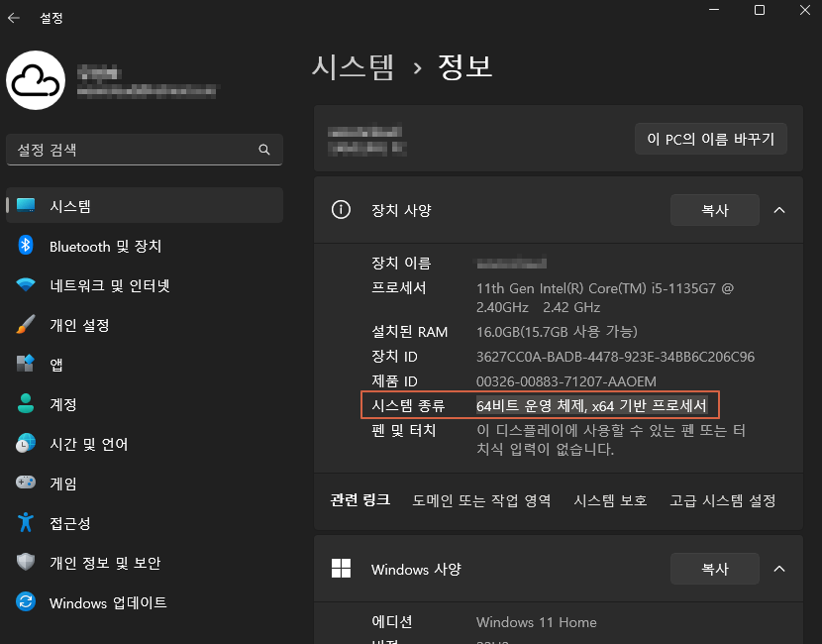Click the 시간 및 언어 globe clock icon

coord(26,443)
